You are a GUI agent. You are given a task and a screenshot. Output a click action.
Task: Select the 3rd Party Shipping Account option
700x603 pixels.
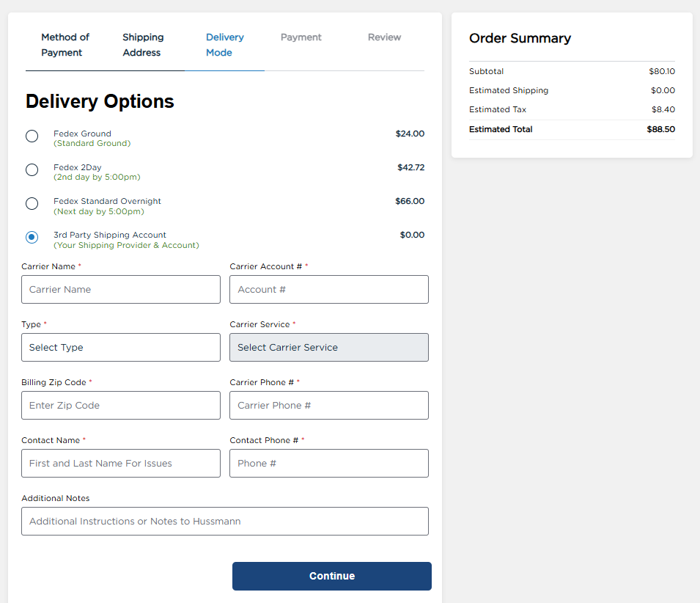tap(32, 237)
